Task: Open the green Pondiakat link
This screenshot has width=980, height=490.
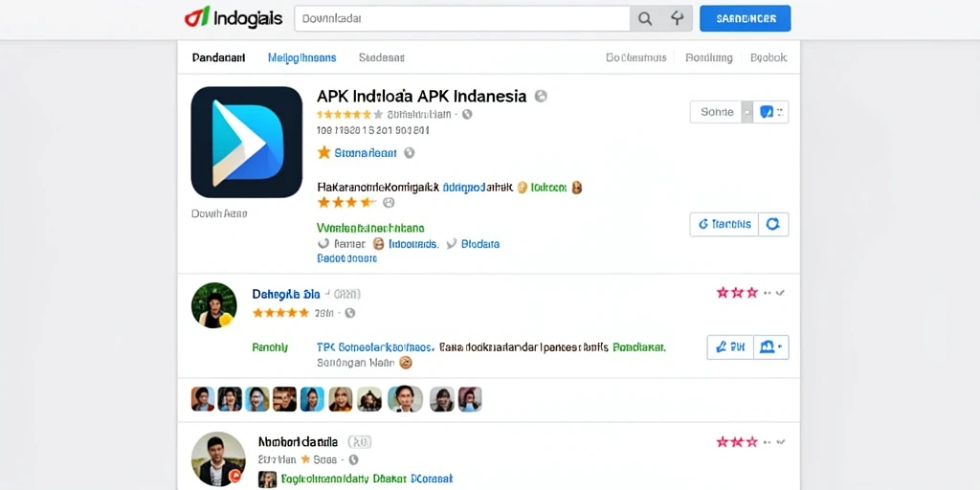Action: [x=639, y=346]
